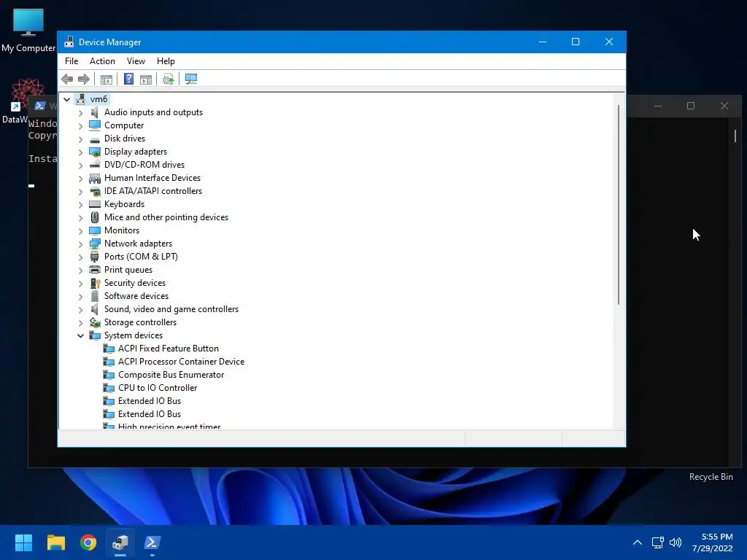The height and width of the screenshot is (560, 747).
Task: Click the DVD/CD-ROM drives icon
Action: click(95, 165)
